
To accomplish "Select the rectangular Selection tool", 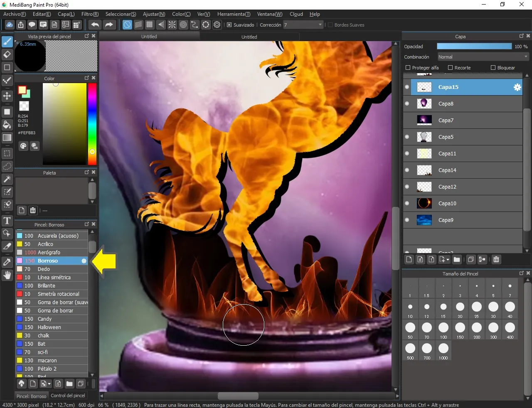I will point(7,154).
